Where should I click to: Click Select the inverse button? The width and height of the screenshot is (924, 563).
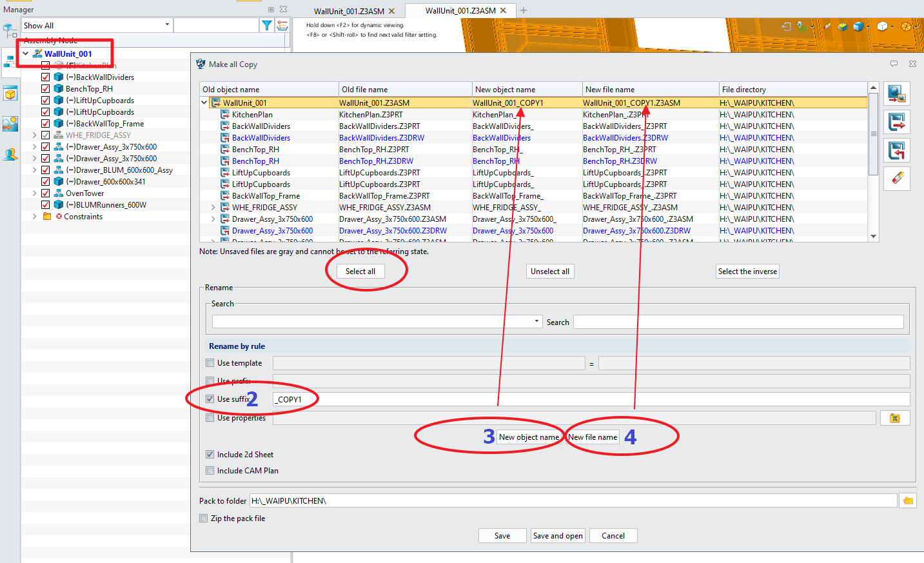click(x=748, y=272)
